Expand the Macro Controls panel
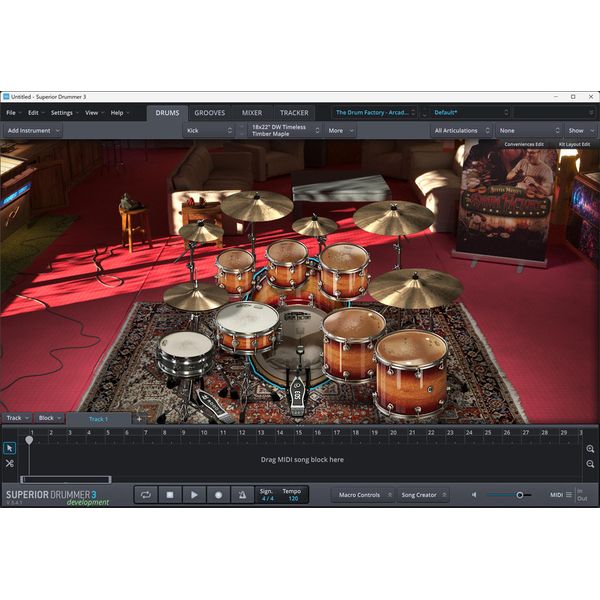This screenshot has width=600, height=600. [363, 495]
